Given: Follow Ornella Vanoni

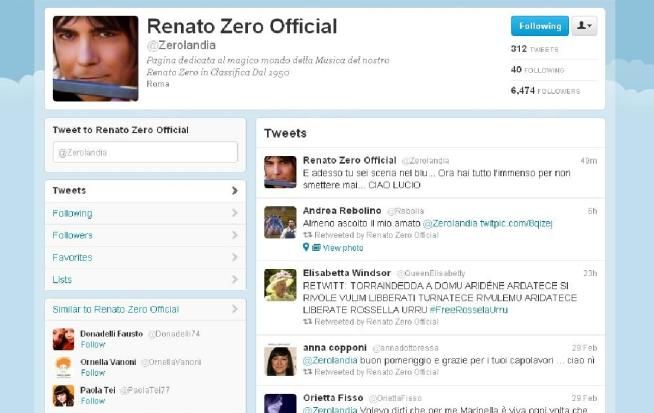Looking at the screenshot, I should click(93, 373).
